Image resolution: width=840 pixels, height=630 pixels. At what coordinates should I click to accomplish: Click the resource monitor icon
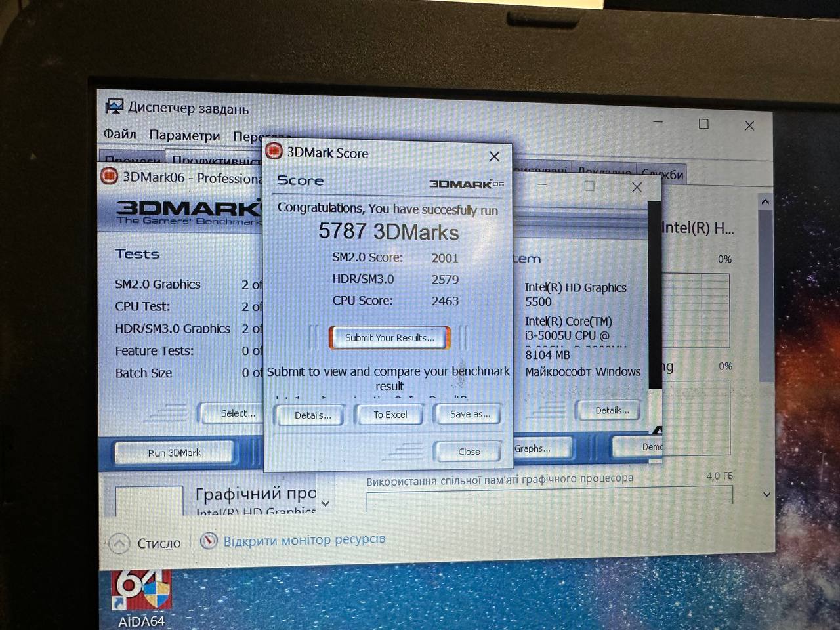click(x=209, y=540)
